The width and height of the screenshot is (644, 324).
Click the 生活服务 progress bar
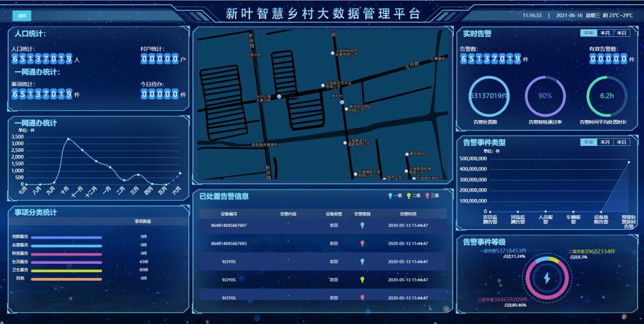tap(67, 262)
